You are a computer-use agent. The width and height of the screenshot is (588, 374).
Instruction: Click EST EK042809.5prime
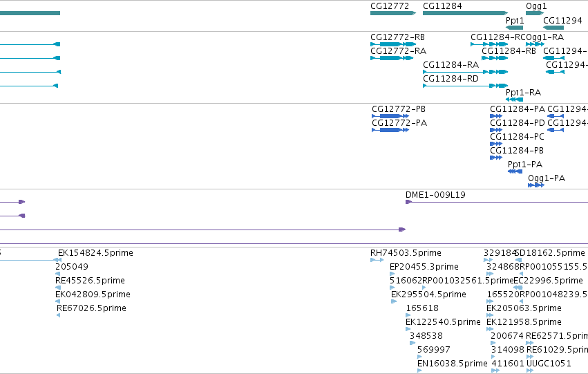pyautogui.click(x=93, y=294)
